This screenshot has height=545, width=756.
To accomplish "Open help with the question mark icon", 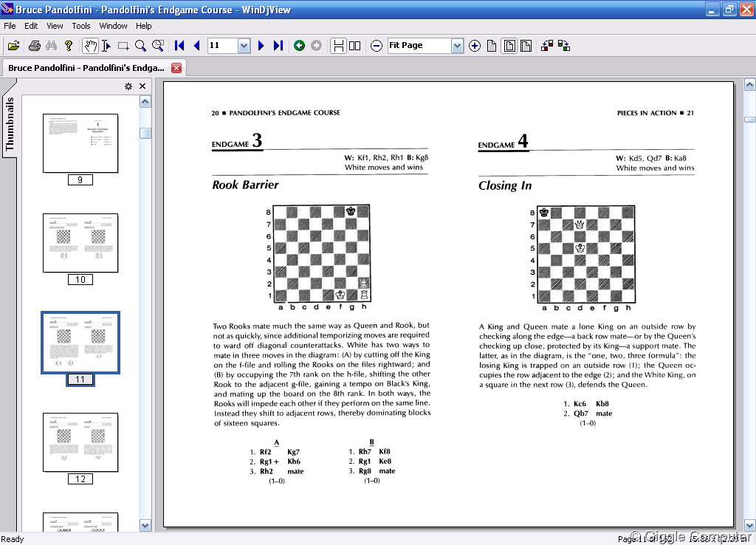I will tap(69, 46).
